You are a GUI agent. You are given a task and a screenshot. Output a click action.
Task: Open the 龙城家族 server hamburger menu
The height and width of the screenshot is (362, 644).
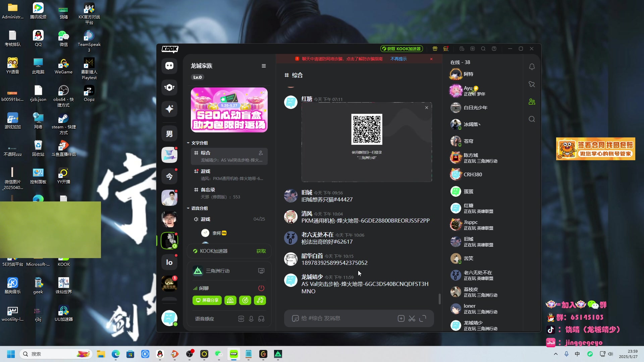[x=264, y=66]
